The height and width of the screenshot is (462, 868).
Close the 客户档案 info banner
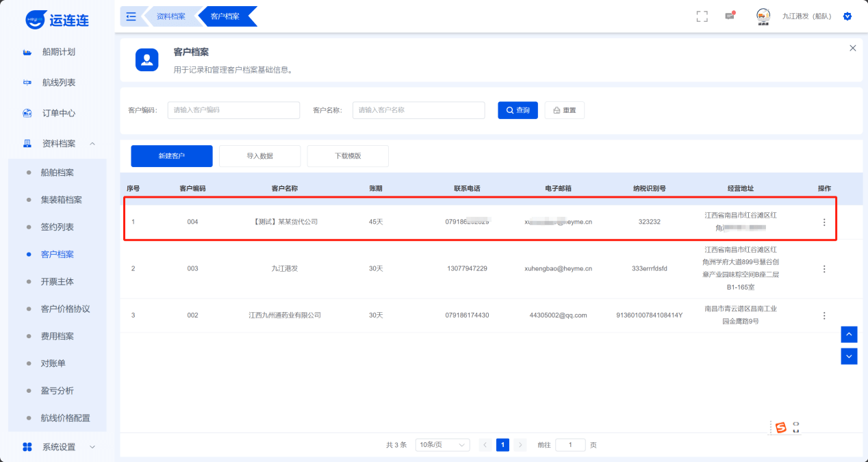(x=852, y=48)
